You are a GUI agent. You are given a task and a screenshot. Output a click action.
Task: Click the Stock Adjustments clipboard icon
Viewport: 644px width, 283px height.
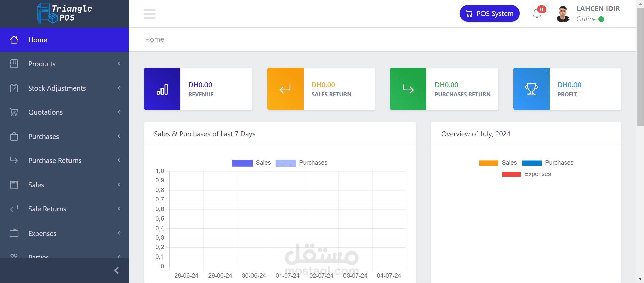[x=14, y=88]
